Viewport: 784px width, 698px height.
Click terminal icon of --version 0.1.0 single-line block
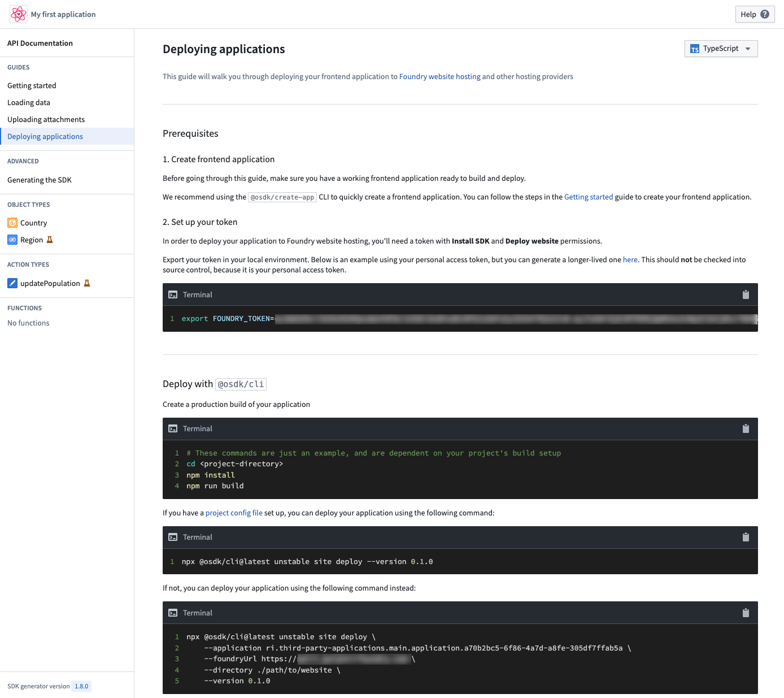[x=173, y=537]
